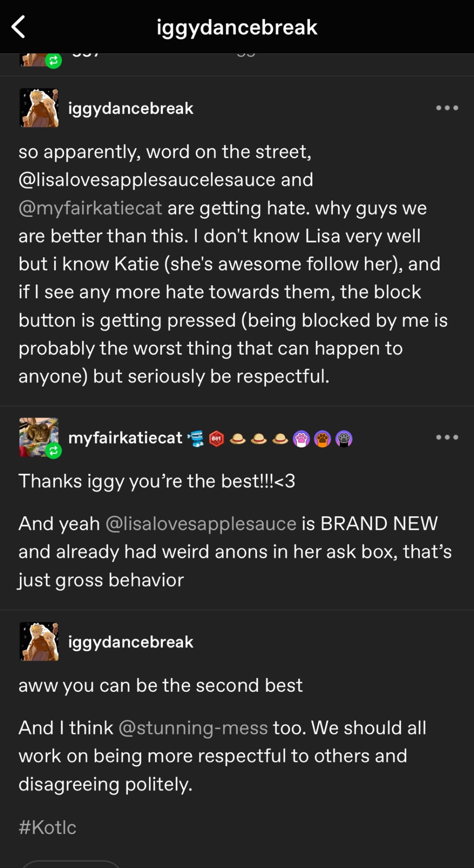Tap the blue chattering teeth badge
Screen dimensions: 474x868
pyautogui.click(x=196, y=439)
